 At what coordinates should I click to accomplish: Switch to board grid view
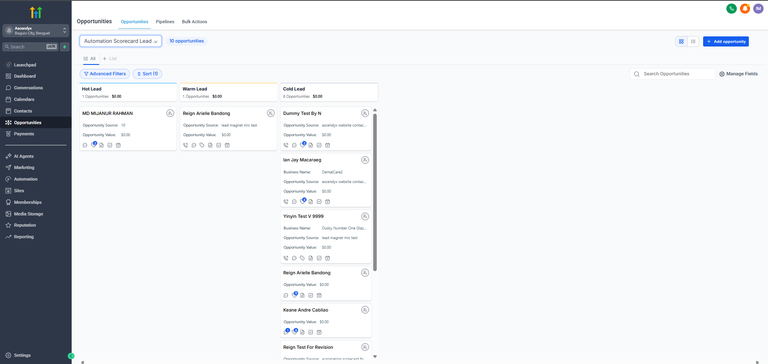pyautogui.click(x=681, y=42)
